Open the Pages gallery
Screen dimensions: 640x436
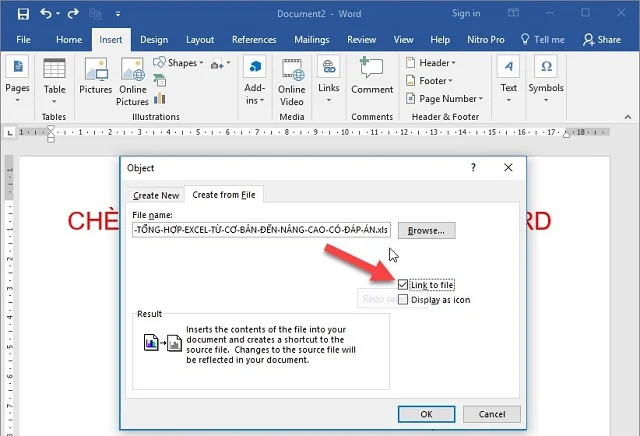[17, 79]
